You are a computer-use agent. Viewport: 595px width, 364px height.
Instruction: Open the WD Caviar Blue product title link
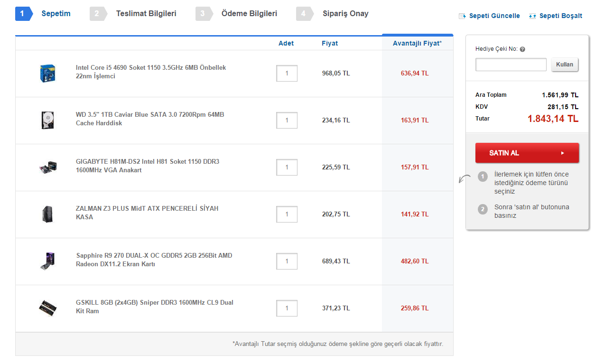coord(149,119)
